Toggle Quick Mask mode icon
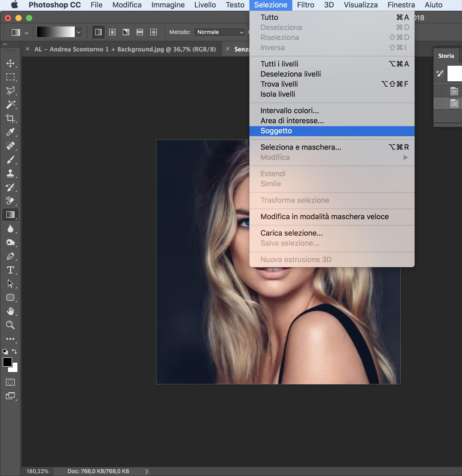The width and height of the screenshot is (462, 476). 10,382
